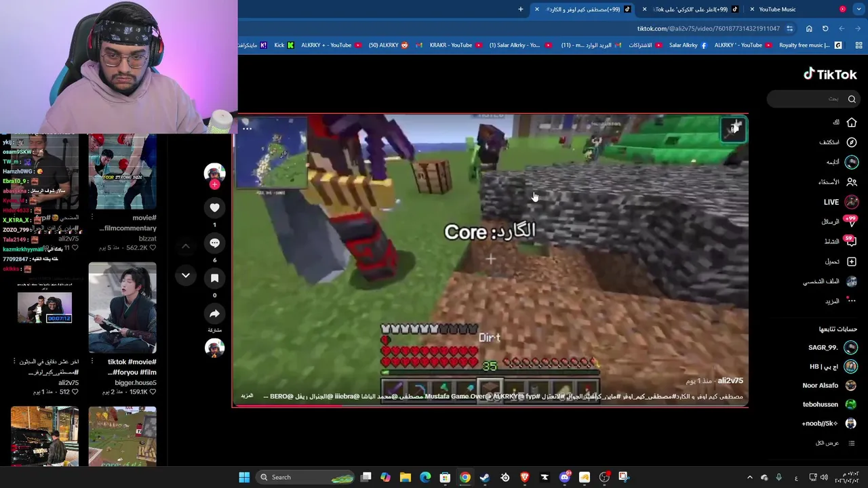Open File Explorer from the taskbar
Viewport: 868px width, 488px height.
click(406, 477)
